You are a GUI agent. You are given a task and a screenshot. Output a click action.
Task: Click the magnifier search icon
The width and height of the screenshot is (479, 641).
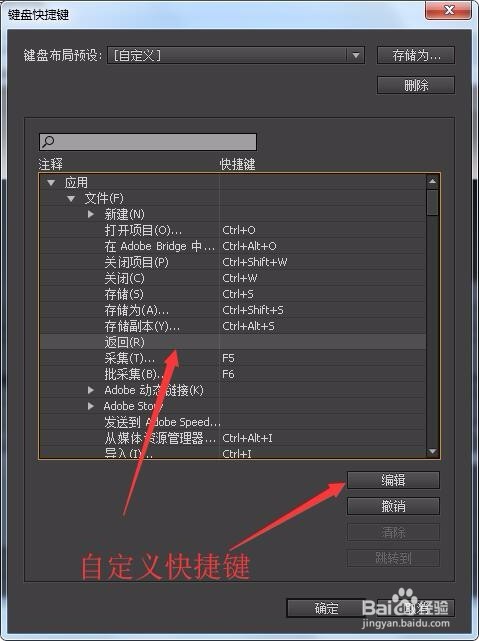pos(48,141)
